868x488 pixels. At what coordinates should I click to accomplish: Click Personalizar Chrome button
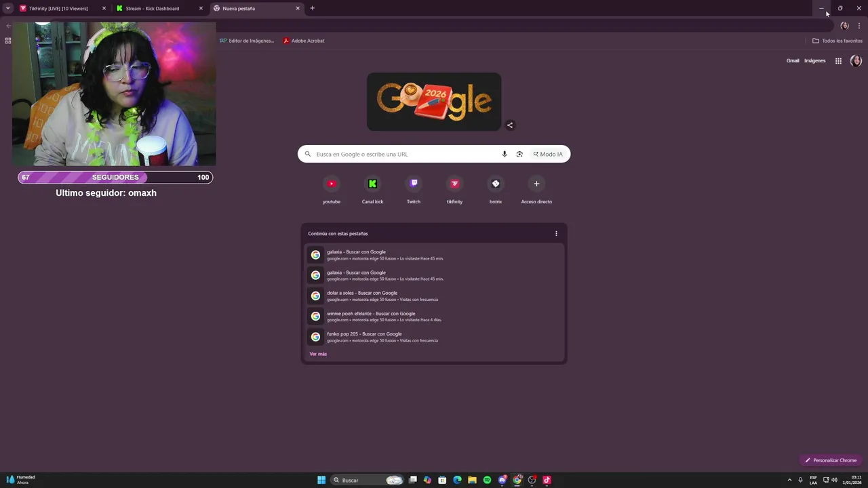click(x=831, y=460)
